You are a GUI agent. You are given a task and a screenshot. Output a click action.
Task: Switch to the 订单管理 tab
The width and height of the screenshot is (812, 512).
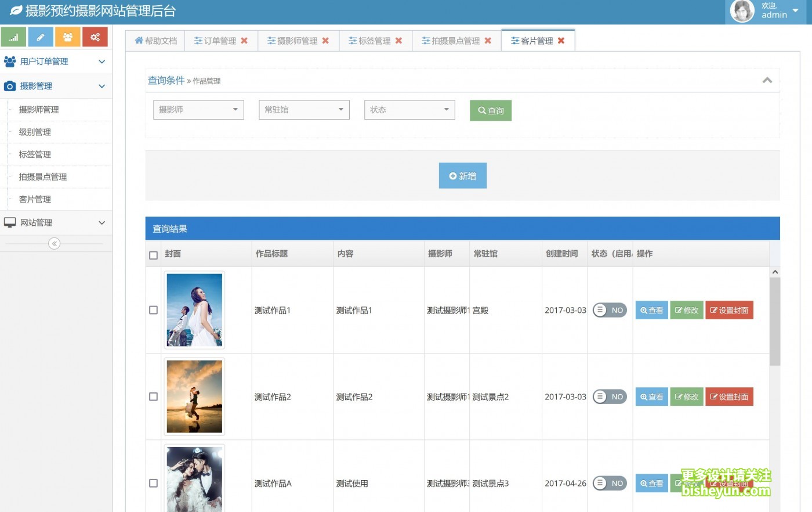(x=220, y=41)
